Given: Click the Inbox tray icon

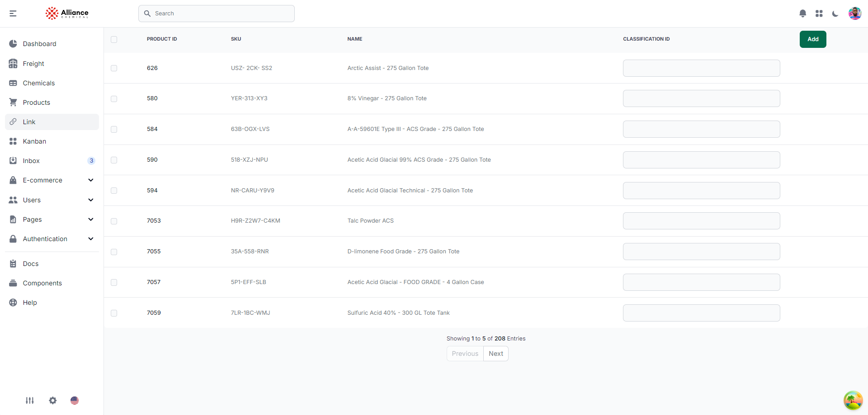Looking at the screenshot, I should pyautogui.click(x=13, y=161).
